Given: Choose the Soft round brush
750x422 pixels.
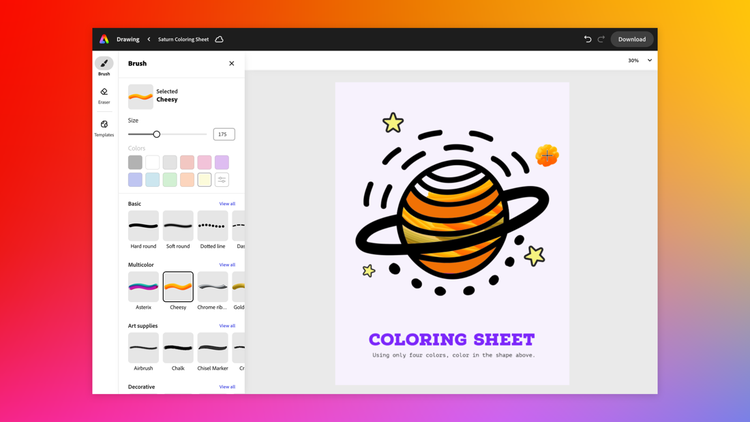Looking at the screenshot, I should pyautogui.click(x=178, y=226).
